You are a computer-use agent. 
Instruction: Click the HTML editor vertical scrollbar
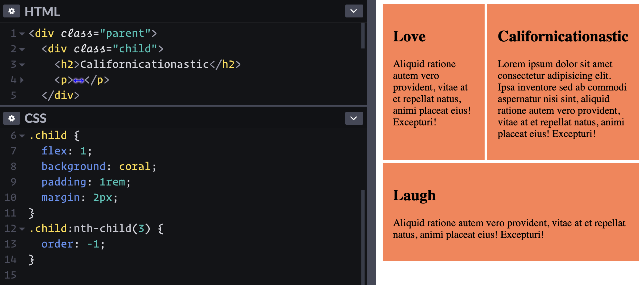(x=363, y=36)
